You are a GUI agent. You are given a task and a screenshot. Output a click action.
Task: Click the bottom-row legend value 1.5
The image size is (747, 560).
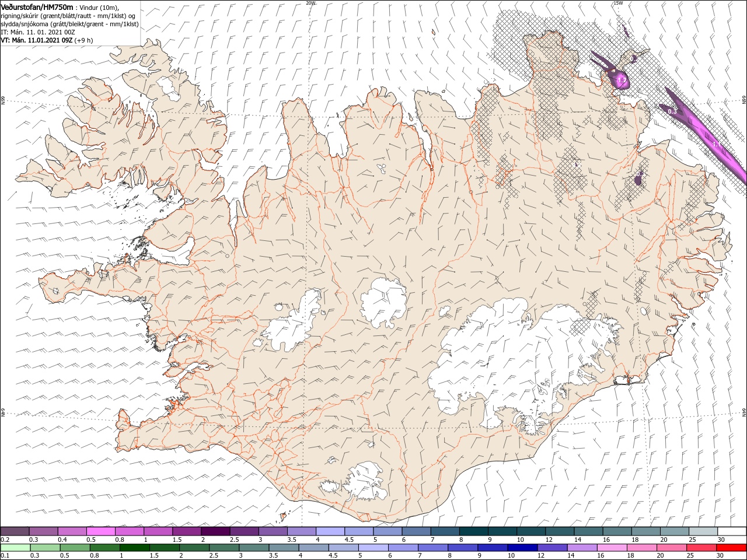154,555
